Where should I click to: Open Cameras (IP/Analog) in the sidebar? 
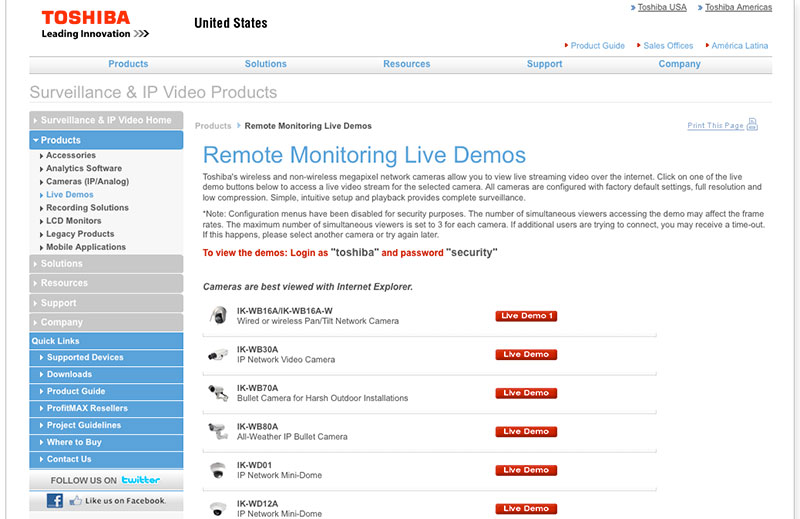[88, 181]
